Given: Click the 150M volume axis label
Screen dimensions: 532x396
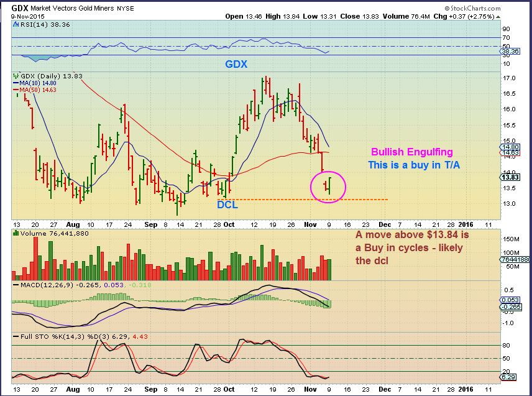Looking at the screenshot, I should tap(511, 239).
